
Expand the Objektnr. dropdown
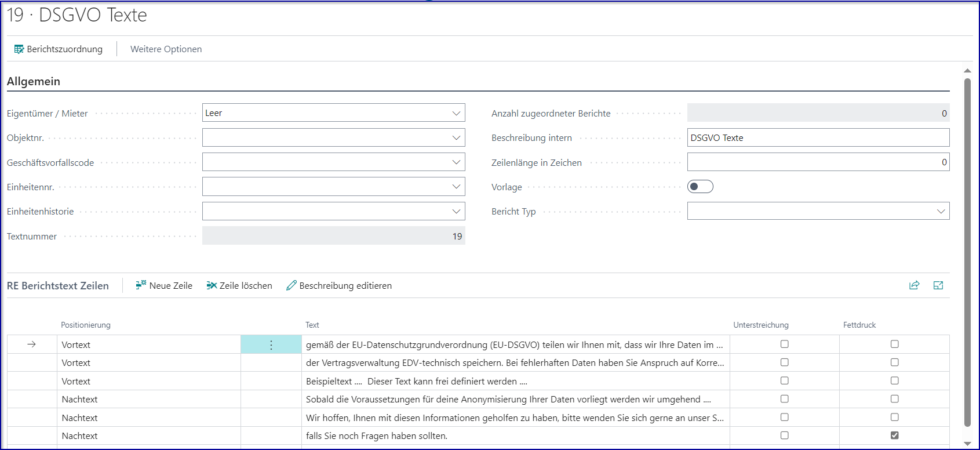(x=456, y=138)
